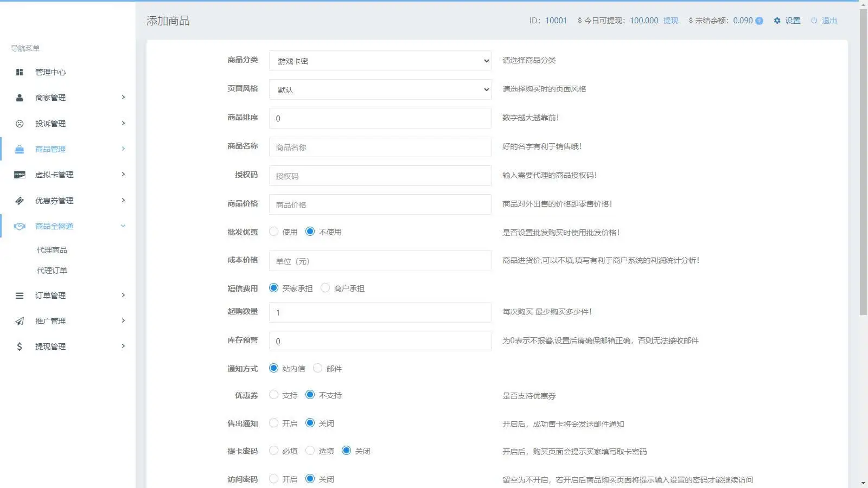This screenshot has height=488, width=868.
Task: Switch to 代理商品 menu item
Action: pyautogui.click(x=52, y=249)
